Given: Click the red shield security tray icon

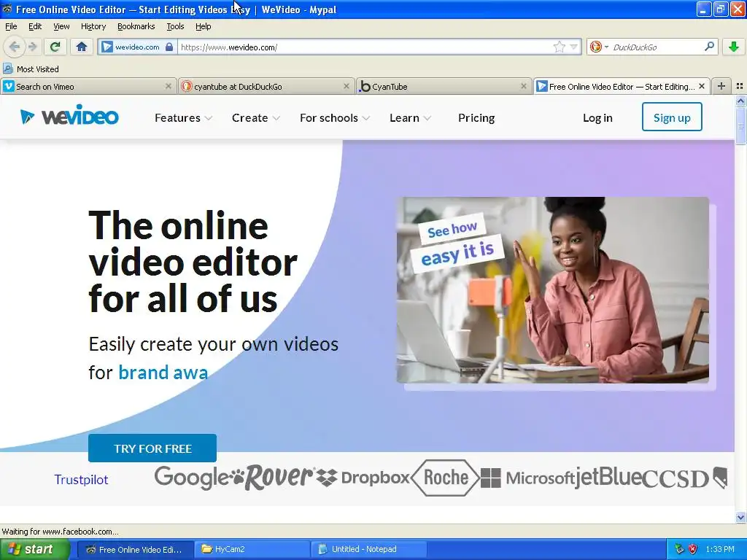Looking at the screenshot, I should click(692, 549).
